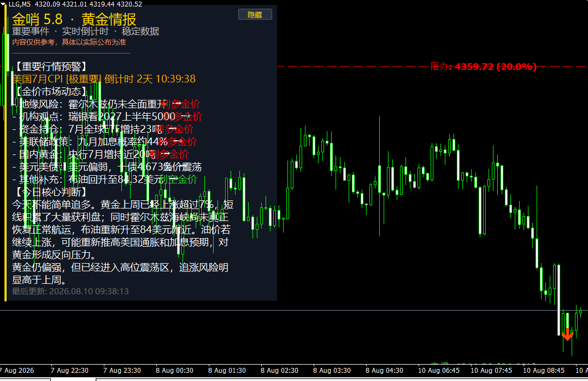This screenshot has height=381, width=588.
Task: Click the 国内黄金 news line
Action: point(101,154)
